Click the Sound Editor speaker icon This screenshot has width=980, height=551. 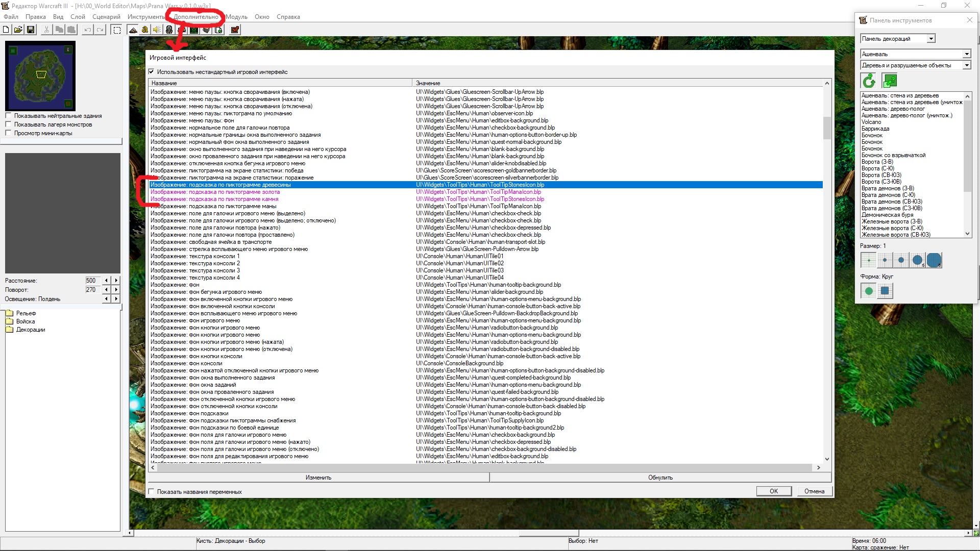tap(157, 30)
